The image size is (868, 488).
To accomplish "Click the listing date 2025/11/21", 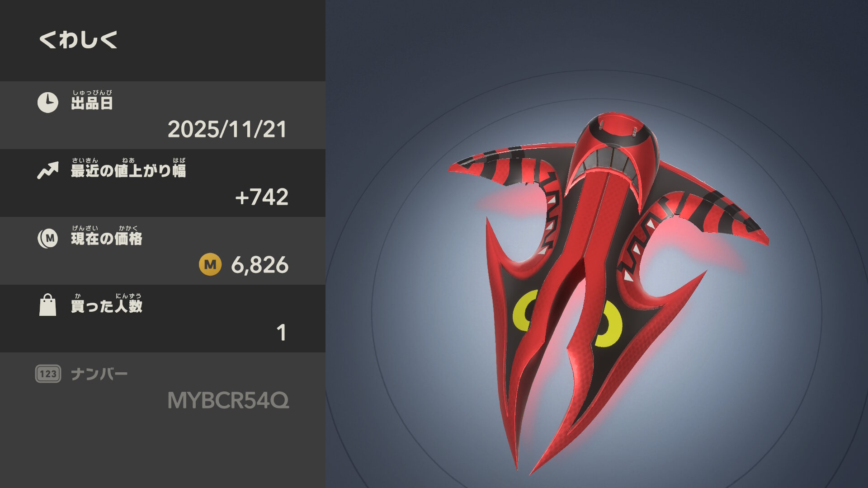I will point(227,129).
